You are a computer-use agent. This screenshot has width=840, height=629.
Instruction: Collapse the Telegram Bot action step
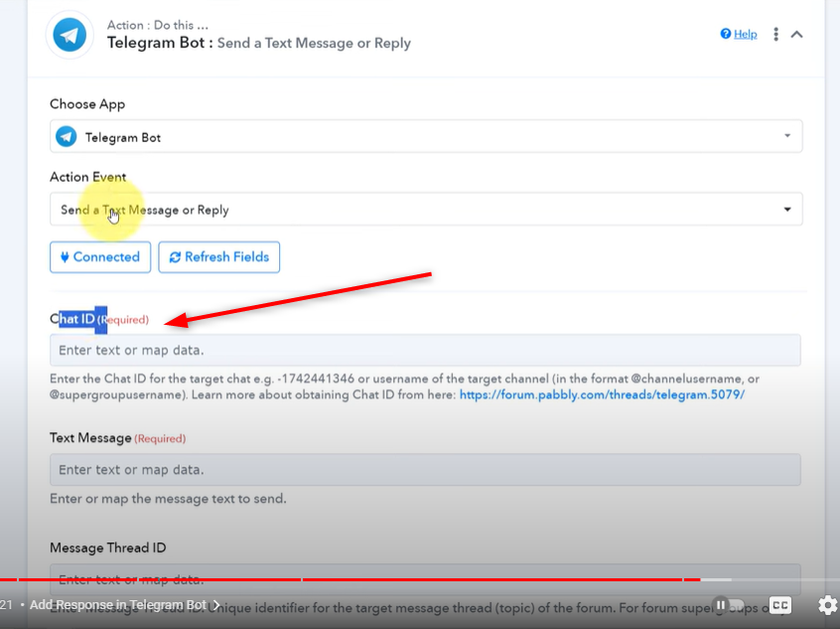796,35
